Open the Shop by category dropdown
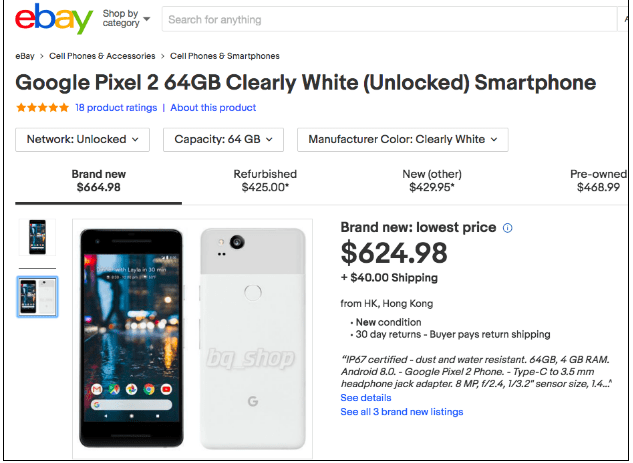Image resolution: width=633 pixels, height=463 pixels. tap(126, 19)
